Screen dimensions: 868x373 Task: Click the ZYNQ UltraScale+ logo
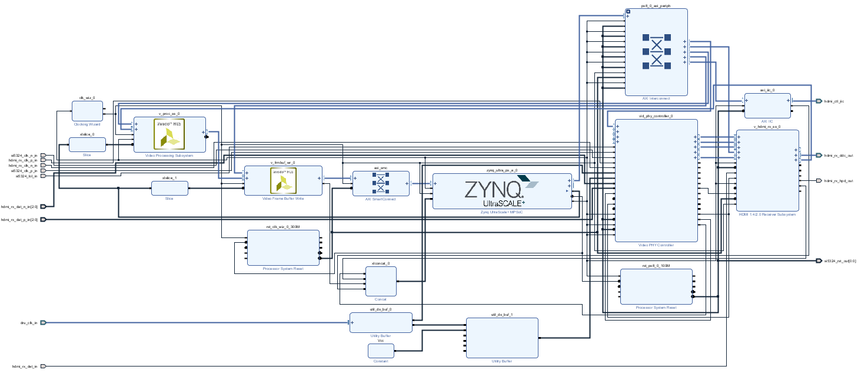tap(501, 190)
